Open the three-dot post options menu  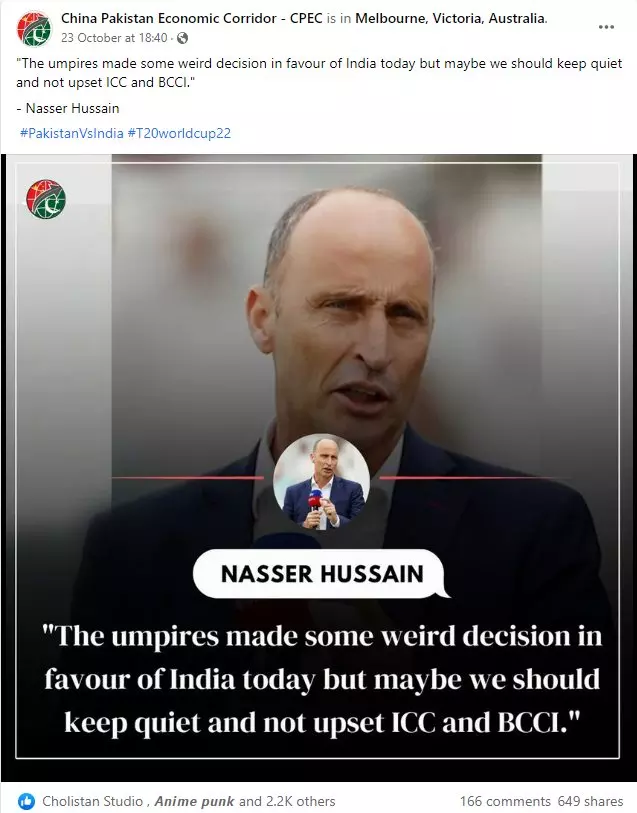tap(606, 27)
